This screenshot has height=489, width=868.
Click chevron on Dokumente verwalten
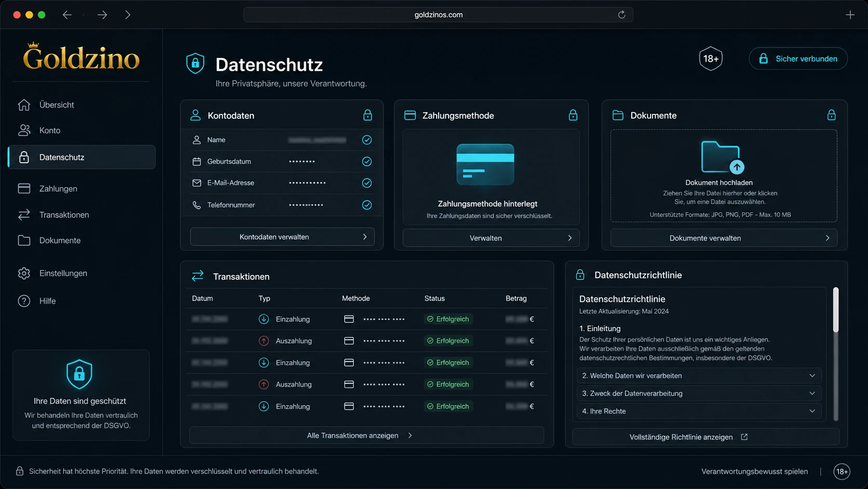[x=828, y=238]
